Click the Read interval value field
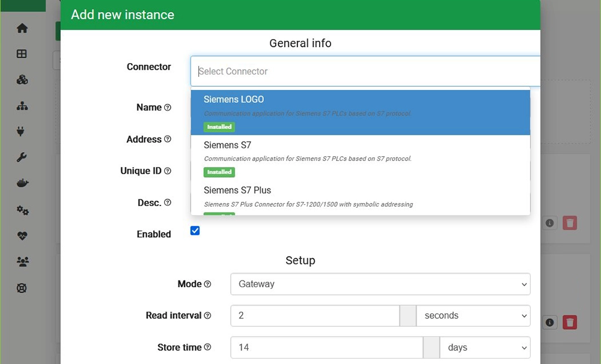 315,316
